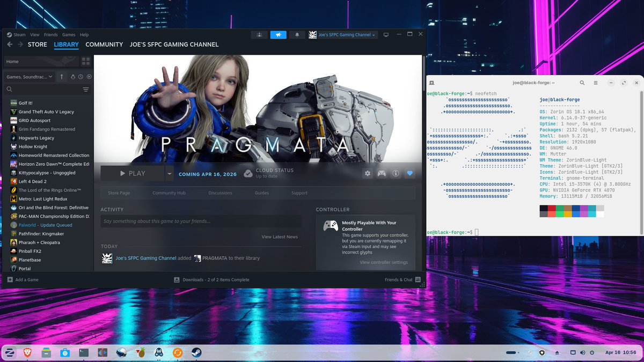Open the notifications bell in Steam
The image size is (644, 362).
[x=297, y=35]
